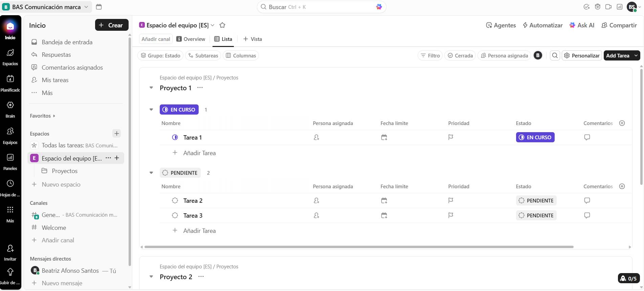Click the Buscar search field
Image resolution: width=644 pixels, height=291 pixels.
pyautogui.click(x=321, y=7)
